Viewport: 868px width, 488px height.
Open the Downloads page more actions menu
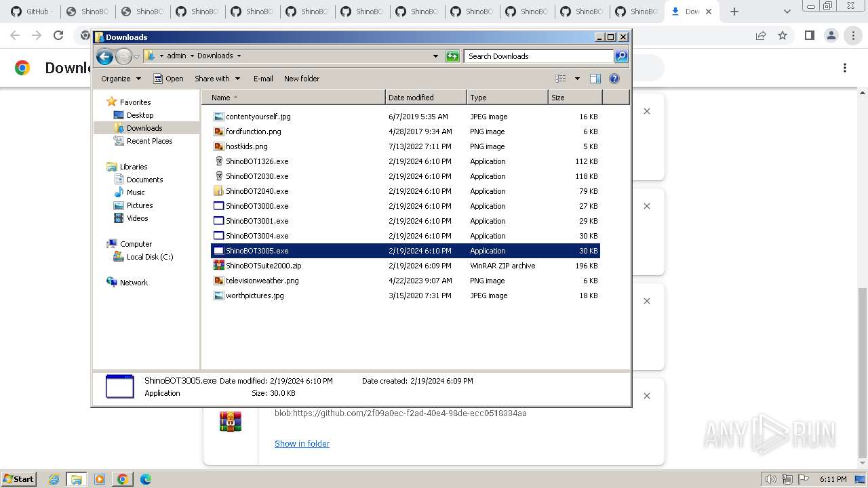coord(845,68)
